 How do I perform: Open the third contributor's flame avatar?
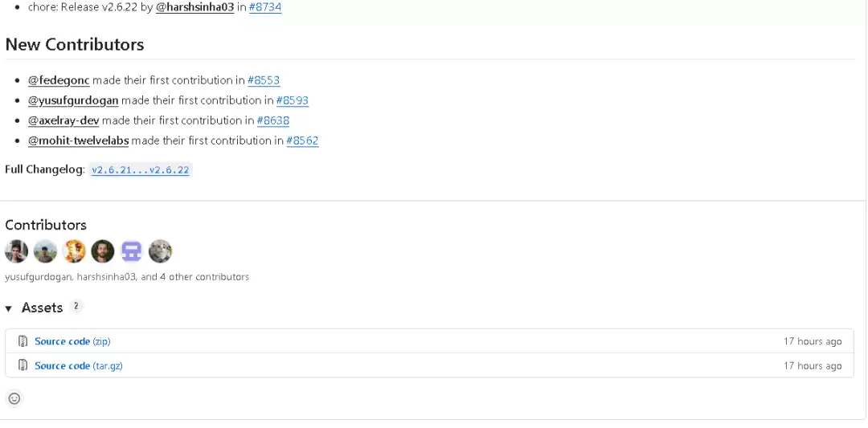click(74, 251)
